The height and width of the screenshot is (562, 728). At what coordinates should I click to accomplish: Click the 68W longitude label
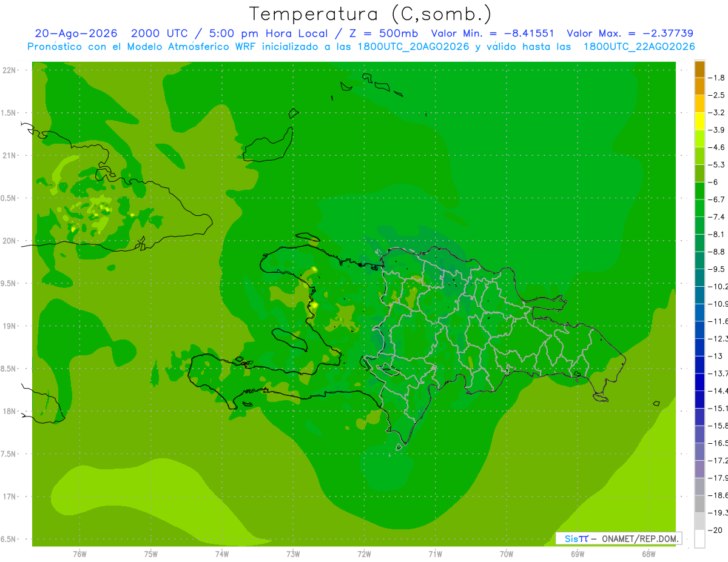pos(649,554)
